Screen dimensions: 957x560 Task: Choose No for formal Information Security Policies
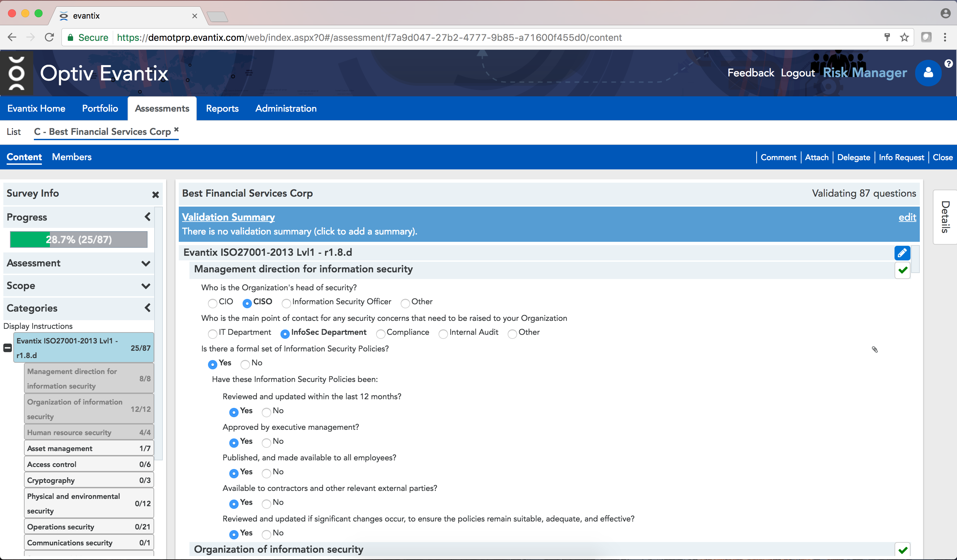(x=245, y=364)
